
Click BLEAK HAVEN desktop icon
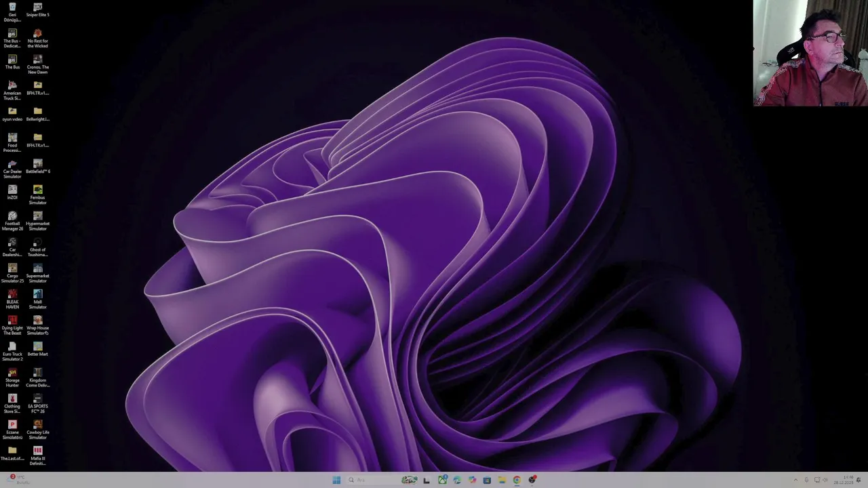12,300
